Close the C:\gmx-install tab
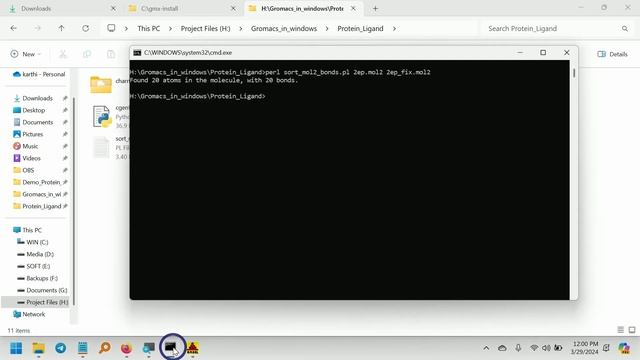Image resolution: width=640 pixels, height=360 pixels. coord(233,9)
